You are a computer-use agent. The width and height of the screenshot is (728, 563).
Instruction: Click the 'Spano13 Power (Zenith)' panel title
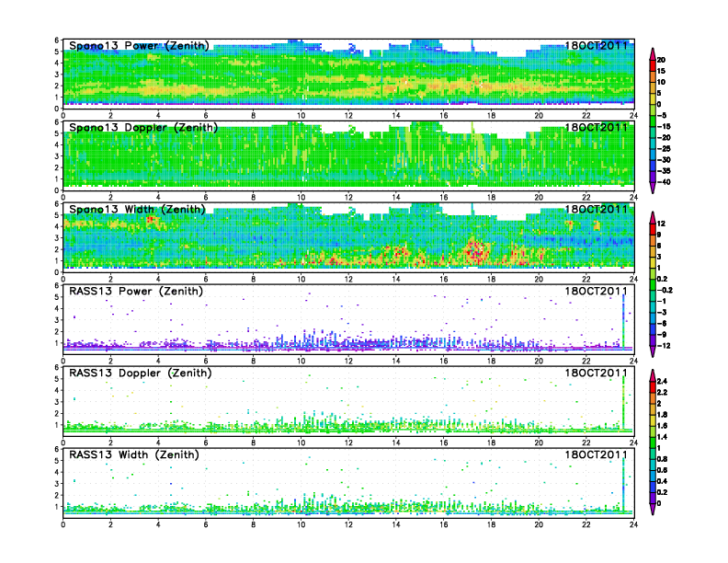click(140, 45)
